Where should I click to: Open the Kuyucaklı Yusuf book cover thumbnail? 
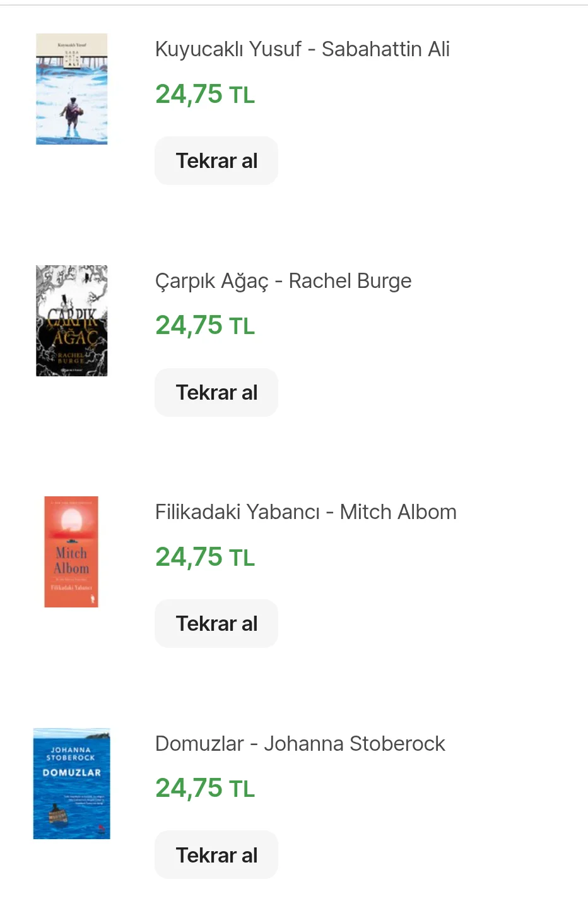[x=71, y=89]
